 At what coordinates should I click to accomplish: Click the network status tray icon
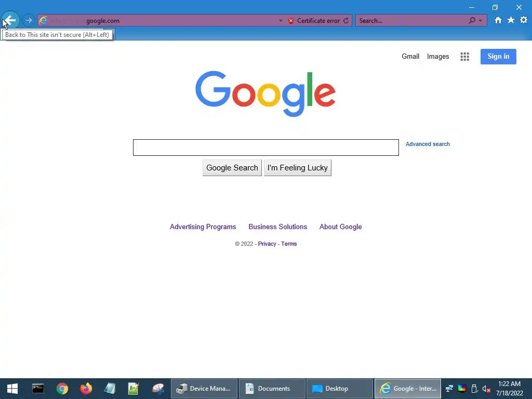(449, 389)
